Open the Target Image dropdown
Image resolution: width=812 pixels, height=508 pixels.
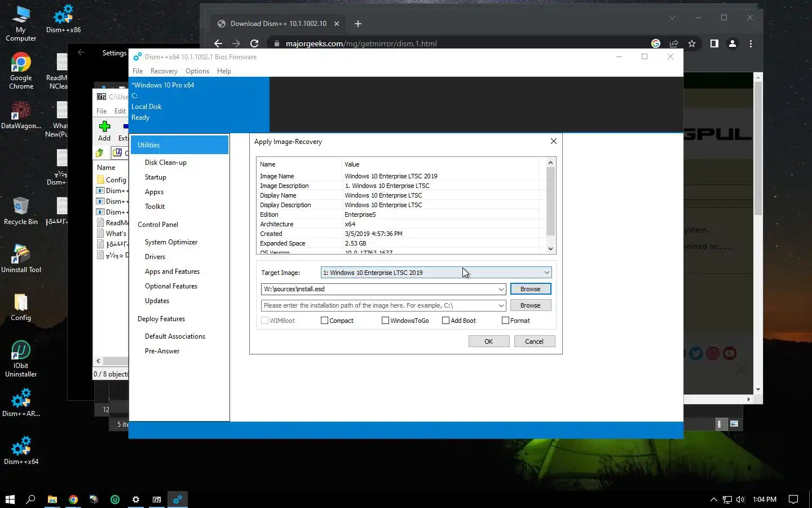pos(436,273)
